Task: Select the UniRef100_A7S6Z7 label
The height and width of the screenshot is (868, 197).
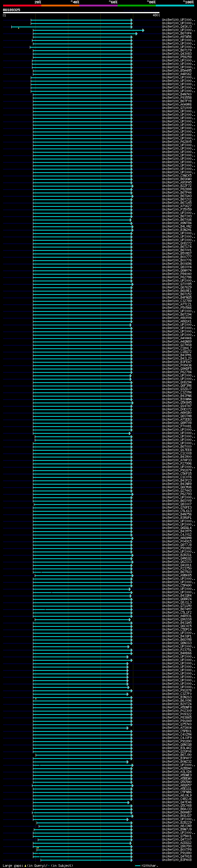Action: click(177, 206)
